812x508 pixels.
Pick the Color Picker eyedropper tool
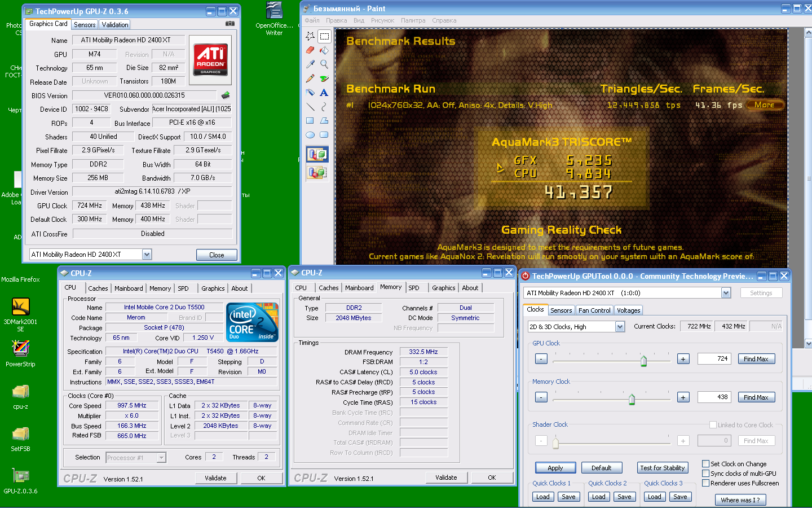pyautogui.click(x=310, y=64)
